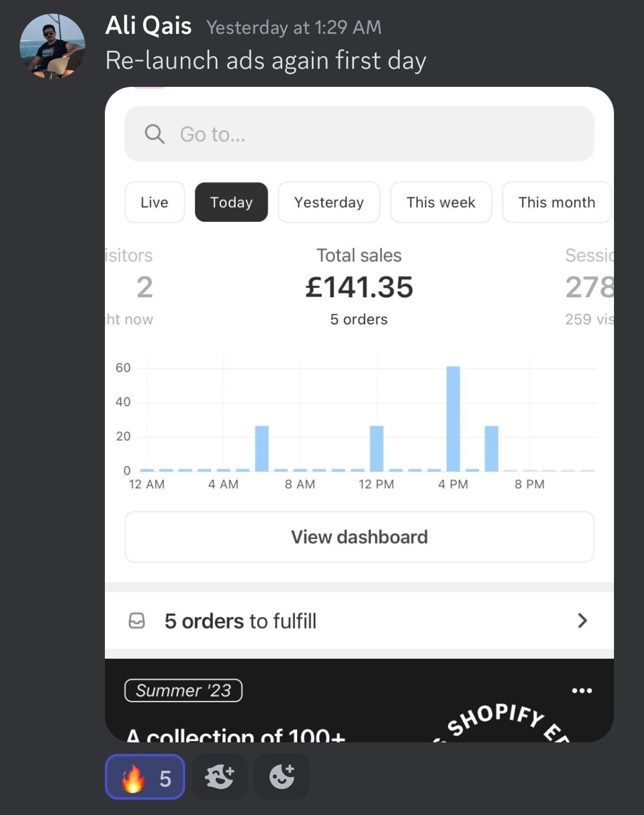Expand orders with the chevron arrow

tap(582, 621)
